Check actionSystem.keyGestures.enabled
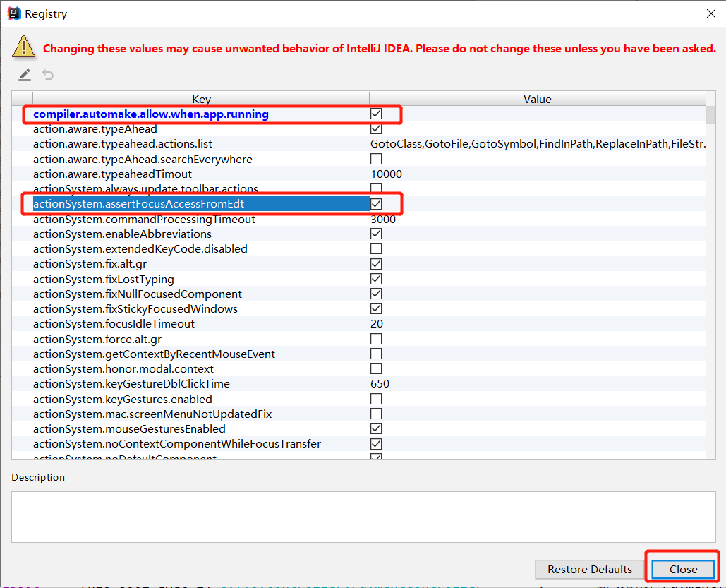This screenshot has width=726, height=588. click(376, 399)
